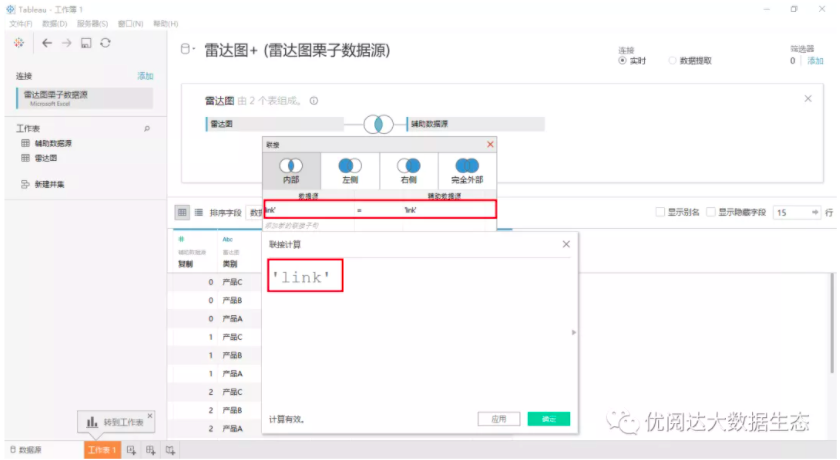The width and height of the screenshot is (840, 460).
Task: Enable the 显示别名 checkbox
Action: (660, 212)
